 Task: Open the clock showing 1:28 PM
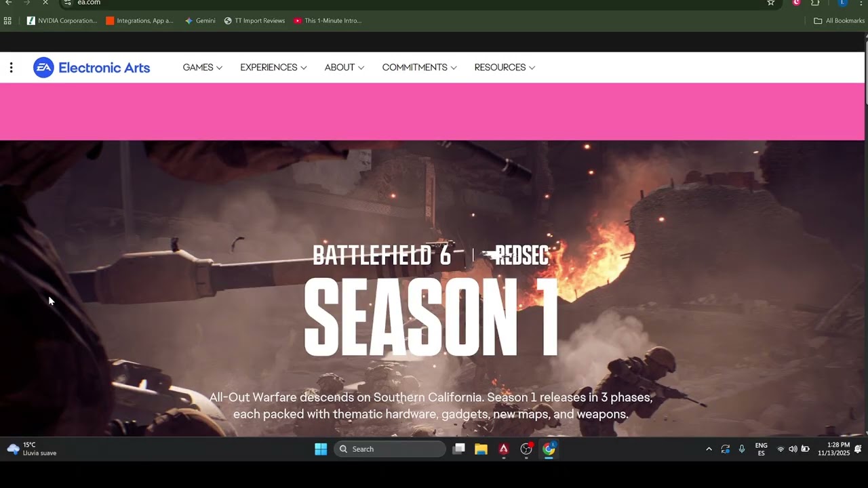pyautogui.click(x=833, y=449)
